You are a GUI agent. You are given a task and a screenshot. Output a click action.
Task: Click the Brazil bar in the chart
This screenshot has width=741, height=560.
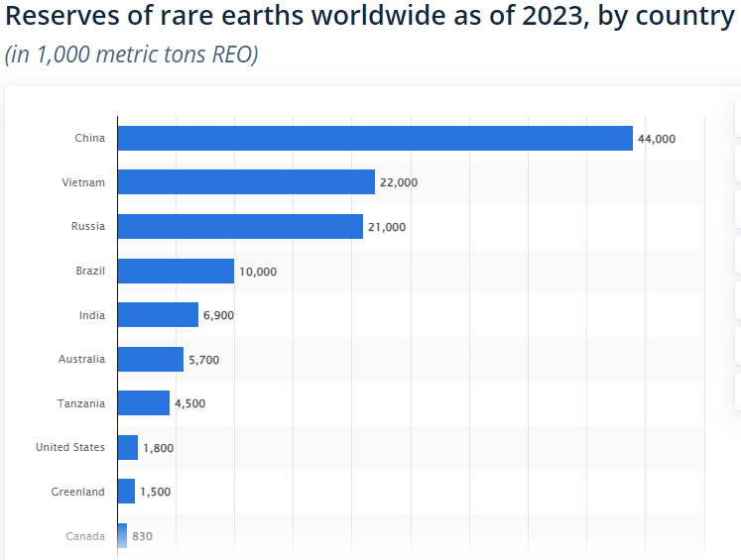point(176,271)
